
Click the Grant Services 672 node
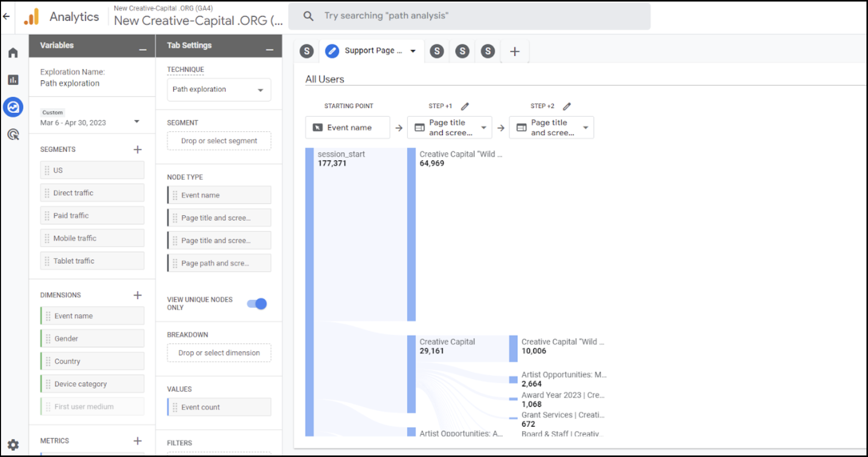pyautogui.click(x=513, y=418)
